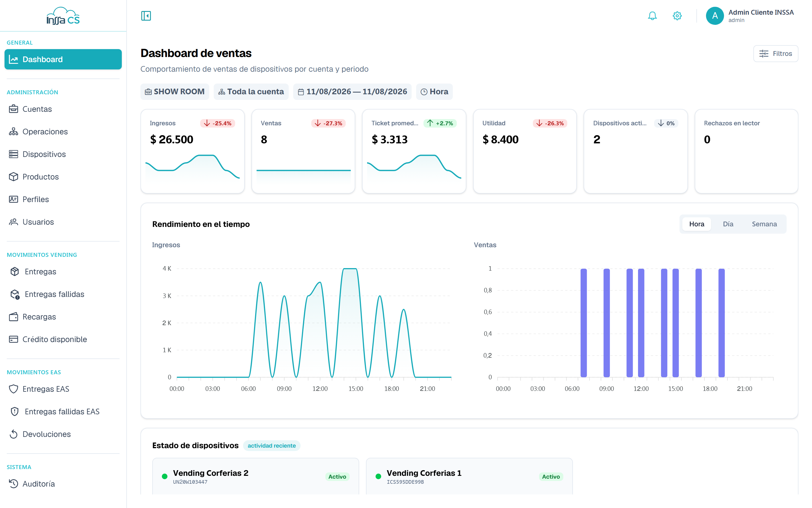Open the Admin Cliente INSSA profile menu

click(750, 16)
